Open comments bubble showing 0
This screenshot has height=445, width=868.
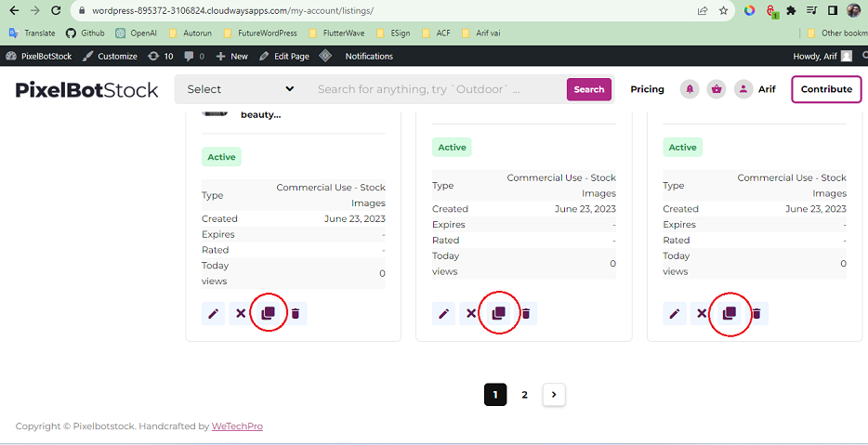point(194,56)
